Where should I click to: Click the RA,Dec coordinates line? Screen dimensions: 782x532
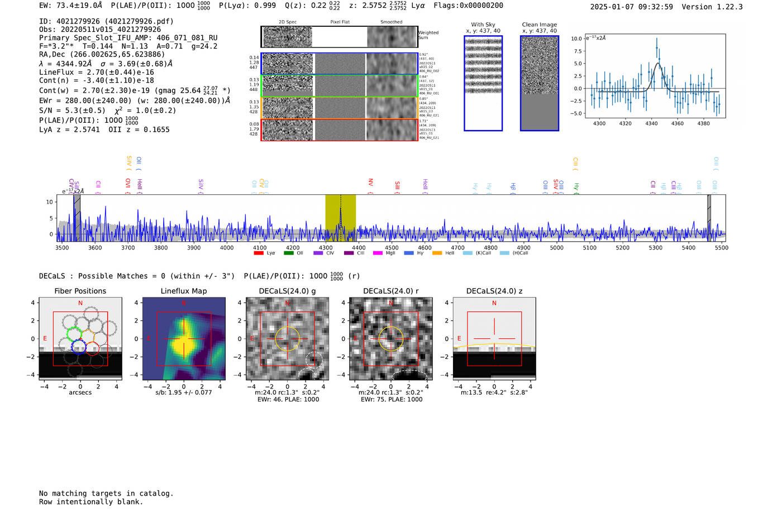coord(102,54)
